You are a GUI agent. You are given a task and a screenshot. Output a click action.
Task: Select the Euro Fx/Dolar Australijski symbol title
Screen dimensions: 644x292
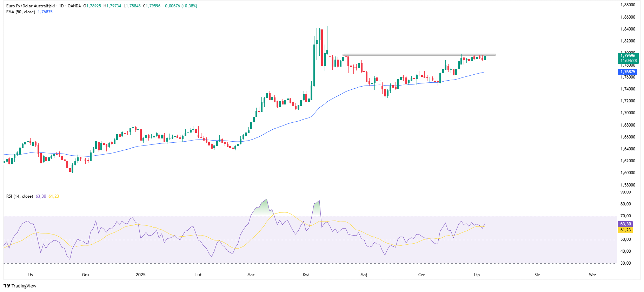tap(31, 6)
